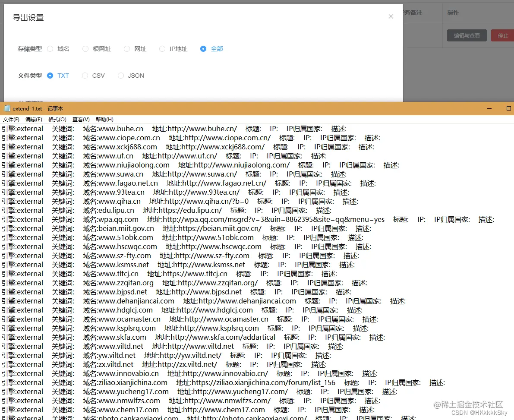
Task: Click the text 域名:www.innovabio.cn
Action: 121,374
